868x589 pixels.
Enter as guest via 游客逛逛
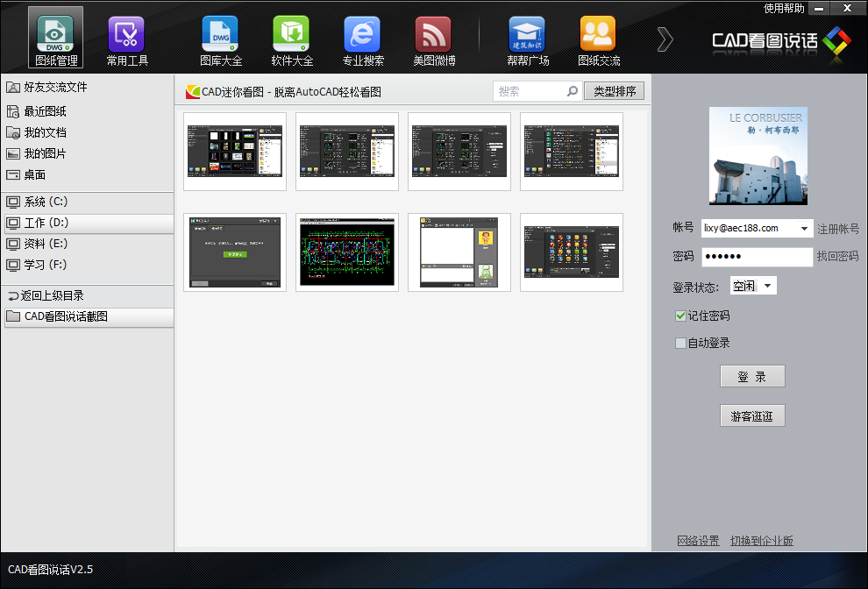[752, 415]
